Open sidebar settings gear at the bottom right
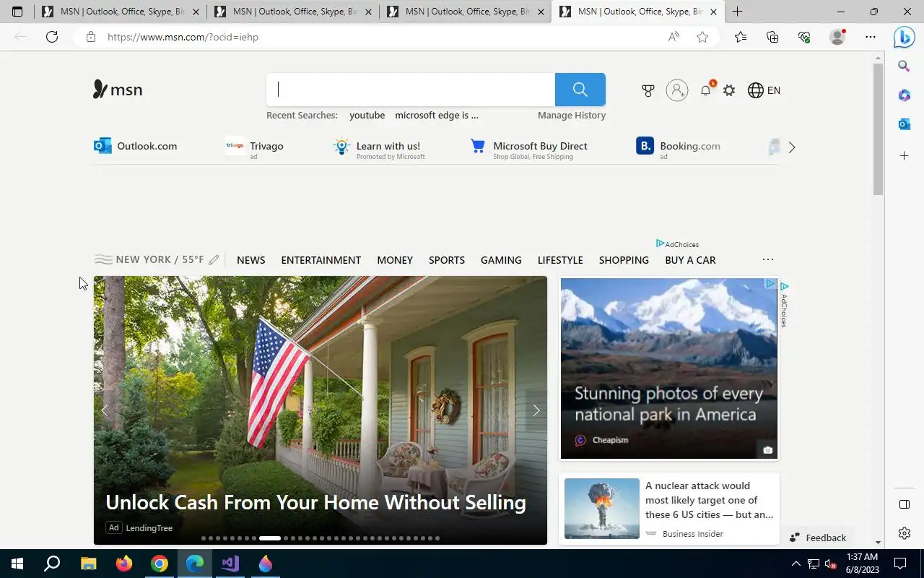924x578 pixels. [904, 533]
